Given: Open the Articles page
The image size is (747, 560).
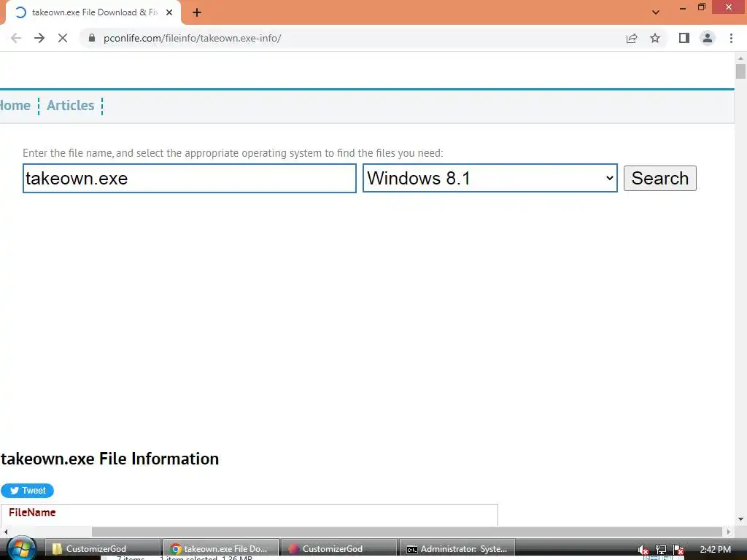Looking at the screenshot, I should click(71, 105).
